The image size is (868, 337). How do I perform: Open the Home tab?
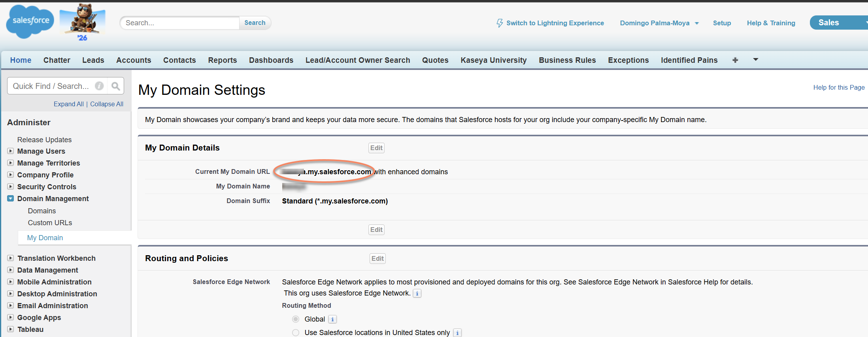click(21, 60)
